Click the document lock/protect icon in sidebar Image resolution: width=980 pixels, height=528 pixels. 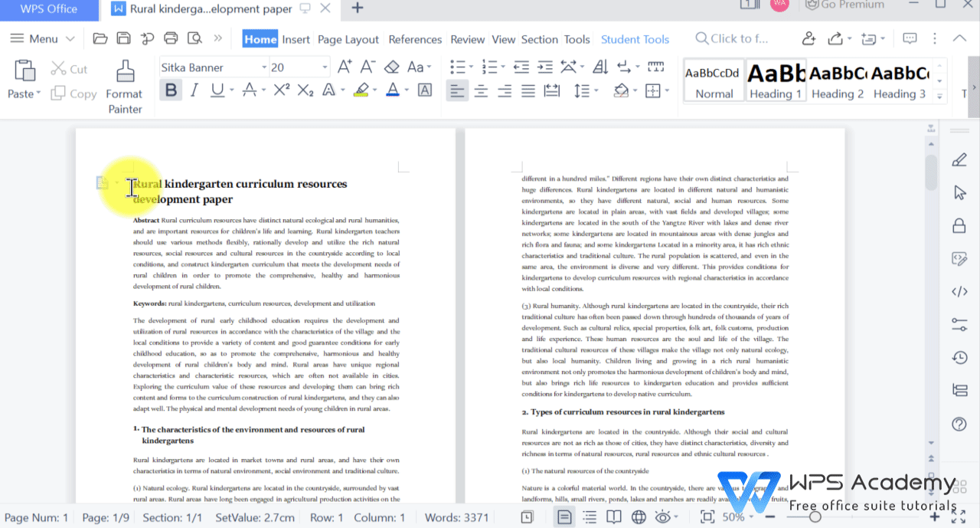pyautogui.click(x=959, y=225)
